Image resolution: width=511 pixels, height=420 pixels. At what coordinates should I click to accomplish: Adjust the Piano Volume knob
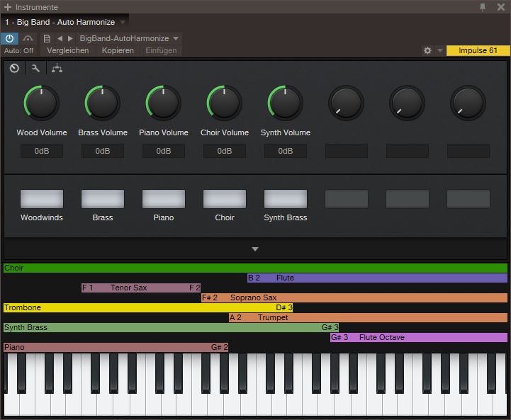(x=163, y=103)
